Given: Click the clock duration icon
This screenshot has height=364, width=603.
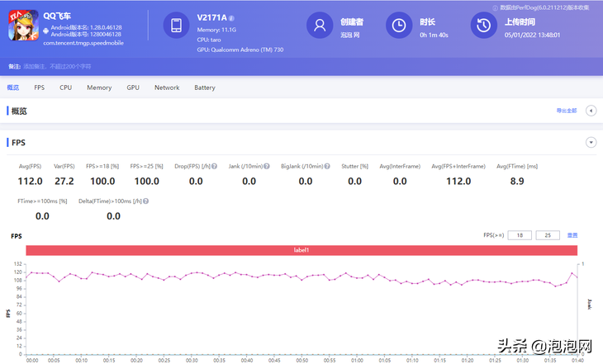Looking at the screenshot, I should tap(400, 26).
